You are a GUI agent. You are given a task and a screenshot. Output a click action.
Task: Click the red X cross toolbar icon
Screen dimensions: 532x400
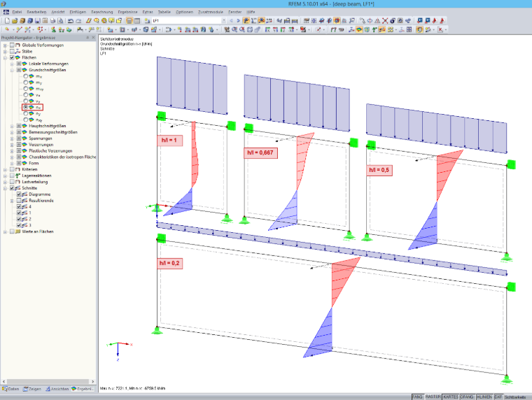click(x=385, y=21)
